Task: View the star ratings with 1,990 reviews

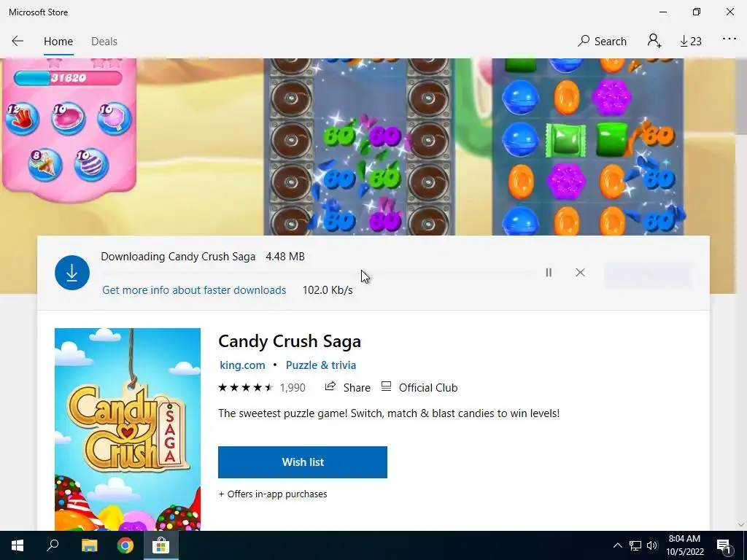Action: click(262, 388)
